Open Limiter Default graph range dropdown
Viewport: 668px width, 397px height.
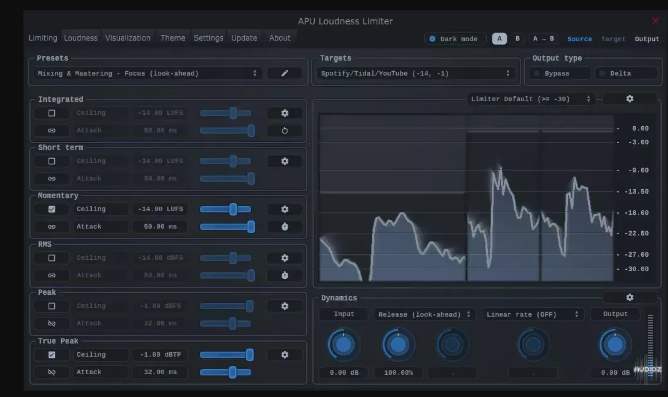[531, 99]
